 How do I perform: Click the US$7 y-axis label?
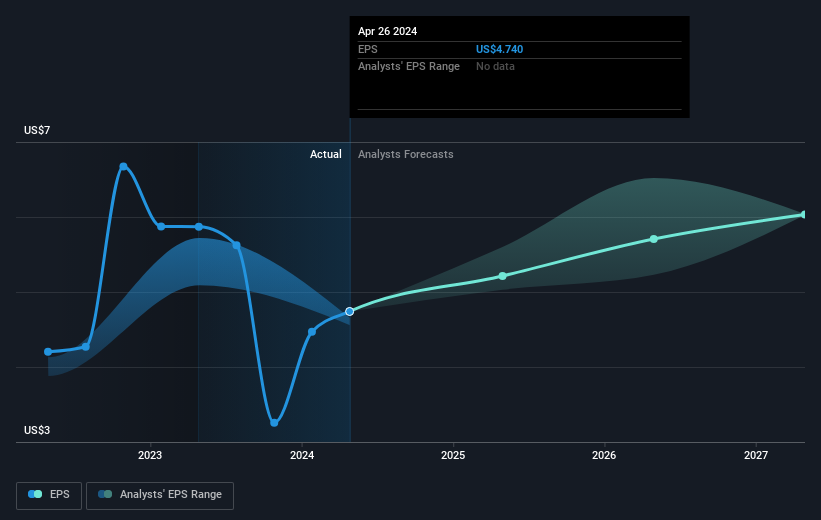pos(37,130)
